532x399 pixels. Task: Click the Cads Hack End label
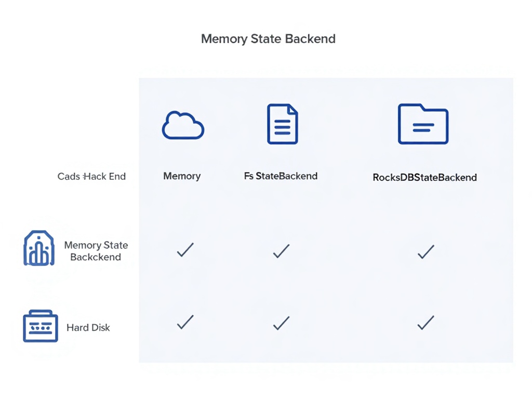click(91, 177)
